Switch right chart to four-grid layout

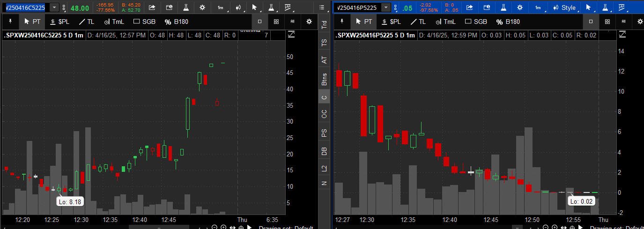click(x=607, y=22)
